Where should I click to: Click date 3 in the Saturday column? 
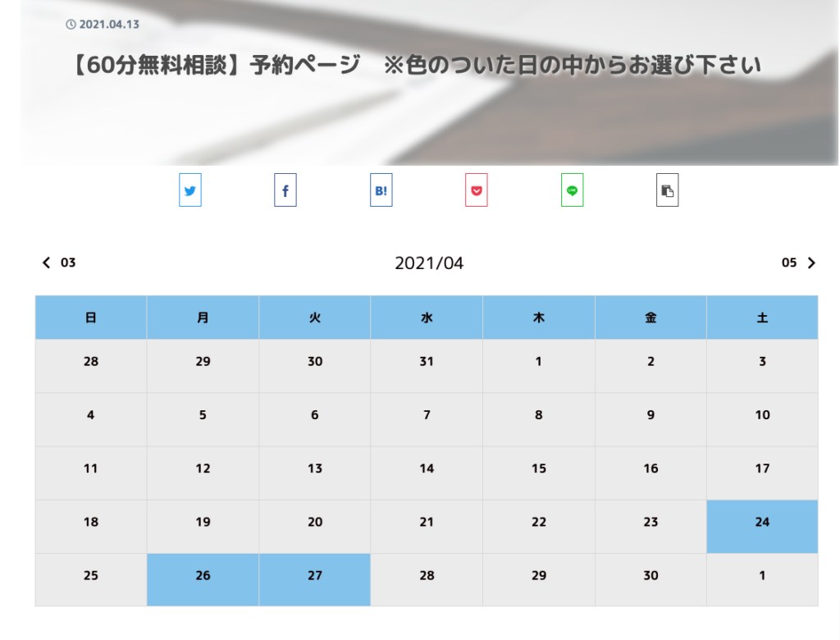click(762, 366)
